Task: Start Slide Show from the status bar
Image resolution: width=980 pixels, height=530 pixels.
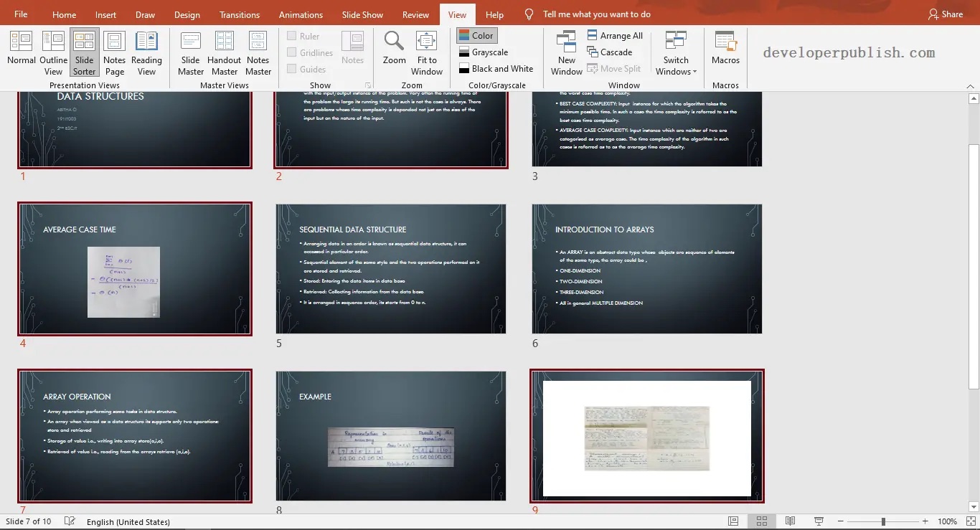Action: coord(818,521)
